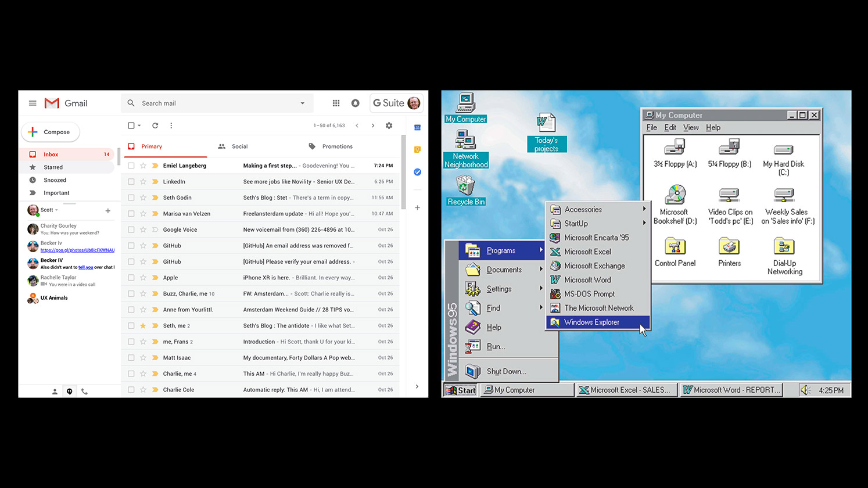Open chat with Charity Gourley

click(x=70, y=229)
